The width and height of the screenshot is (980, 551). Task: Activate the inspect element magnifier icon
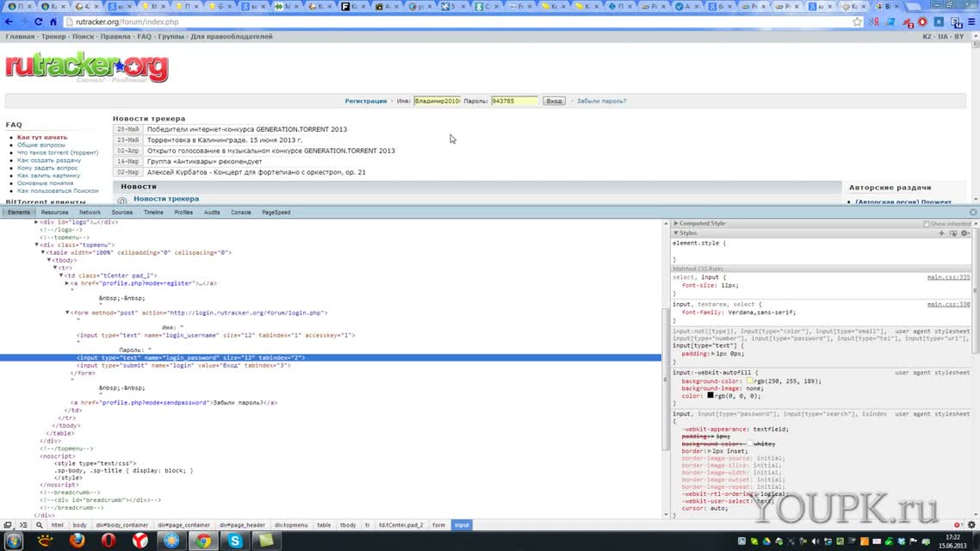click(40, 525)
